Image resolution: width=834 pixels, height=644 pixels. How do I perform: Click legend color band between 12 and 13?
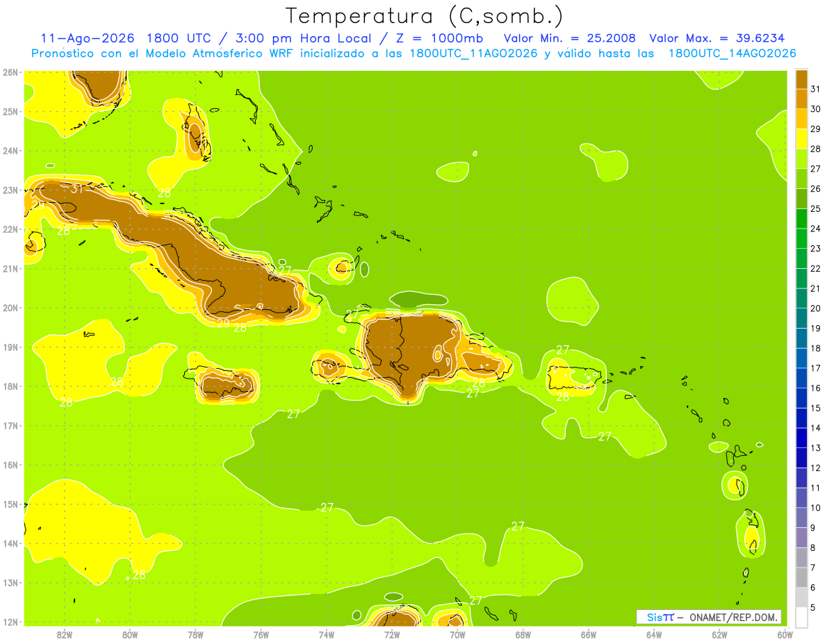pyautogui.click(x=801, y=458)
